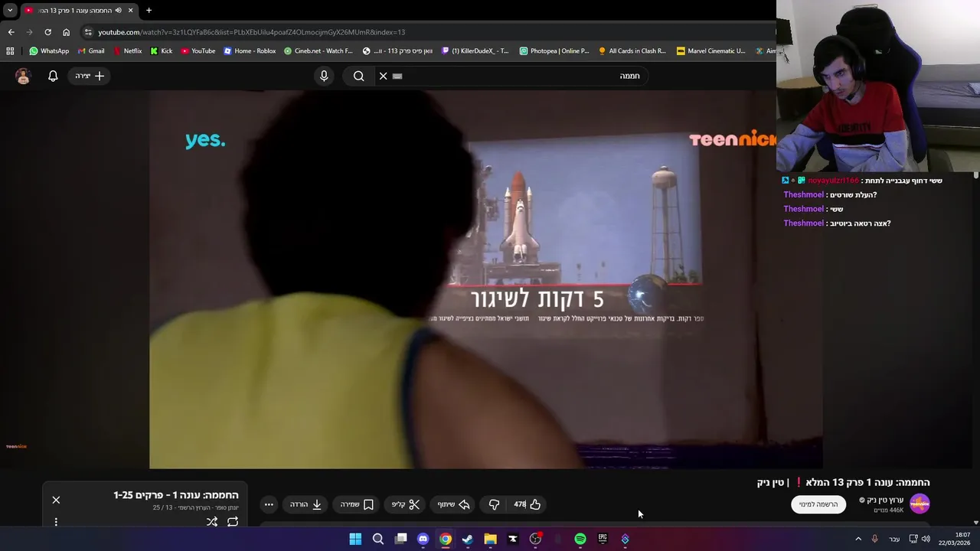This screenshot has height=551, width=980.
Task: Open Windows taskbar search
Action: [378, 539]
